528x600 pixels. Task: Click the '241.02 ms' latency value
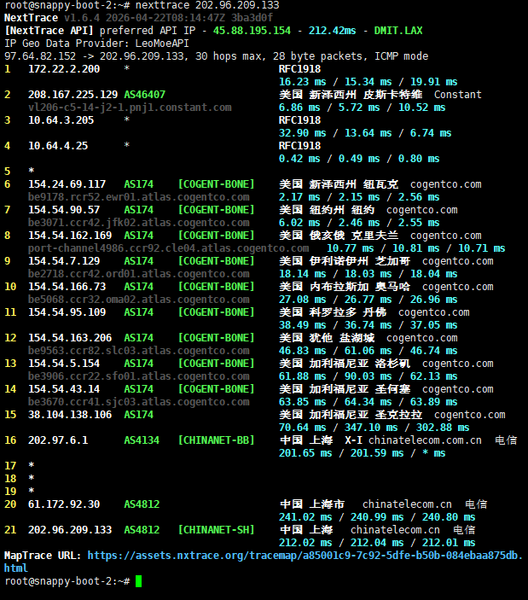[x=305, y=517]
